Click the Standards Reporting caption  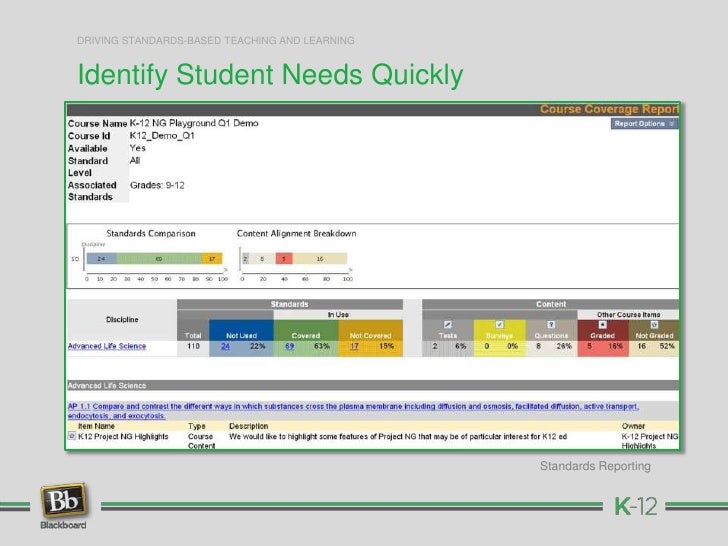click(595, 466)
